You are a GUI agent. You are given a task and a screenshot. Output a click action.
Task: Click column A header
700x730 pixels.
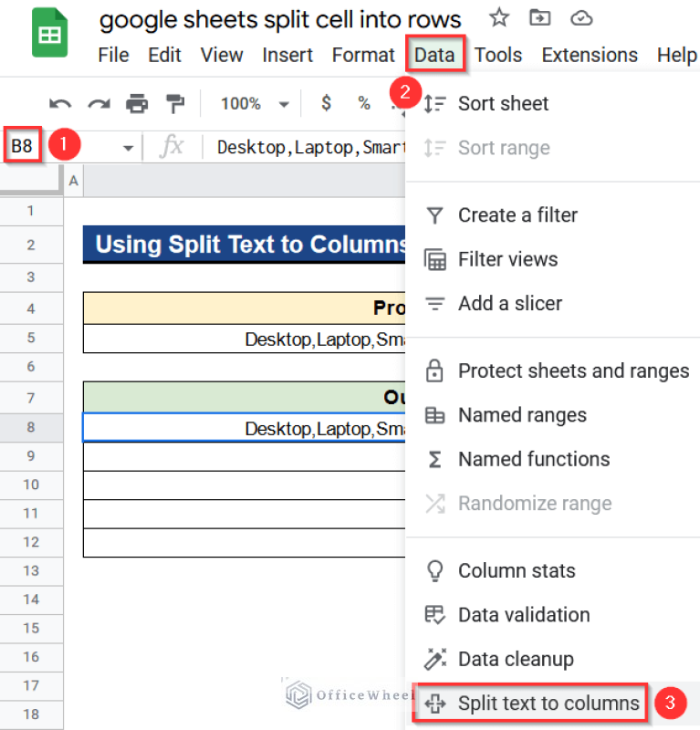73,182
